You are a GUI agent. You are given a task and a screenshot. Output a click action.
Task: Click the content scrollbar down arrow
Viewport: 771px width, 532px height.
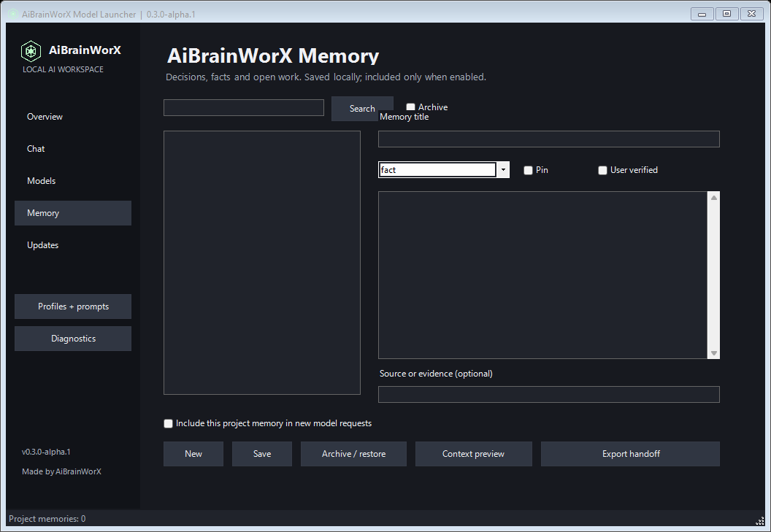(x=714, y=353)
